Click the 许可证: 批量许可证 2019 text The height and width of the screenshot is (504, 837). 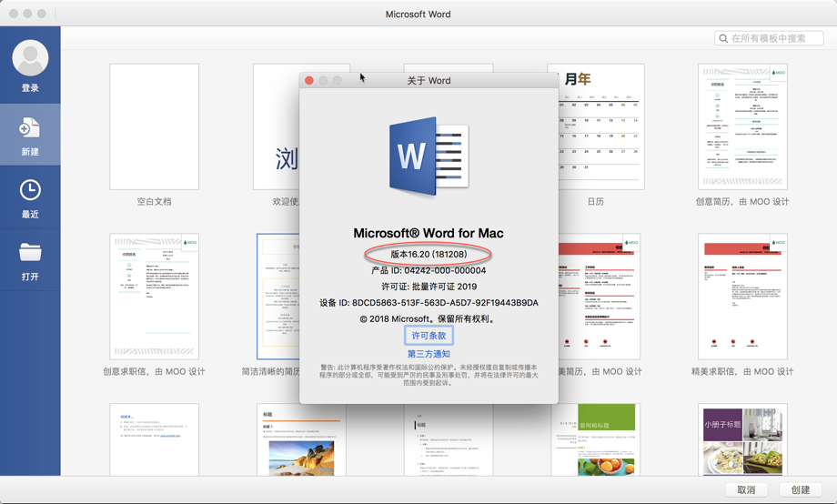point(429,287)
